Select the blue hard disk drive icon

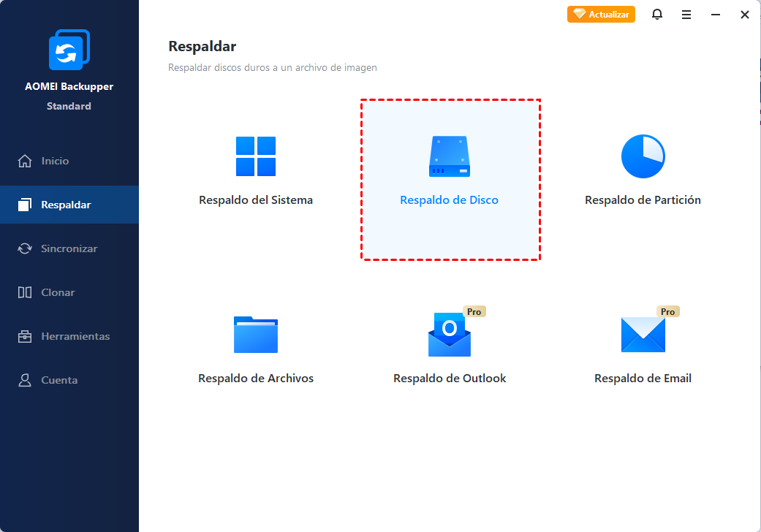click(450, 156)
